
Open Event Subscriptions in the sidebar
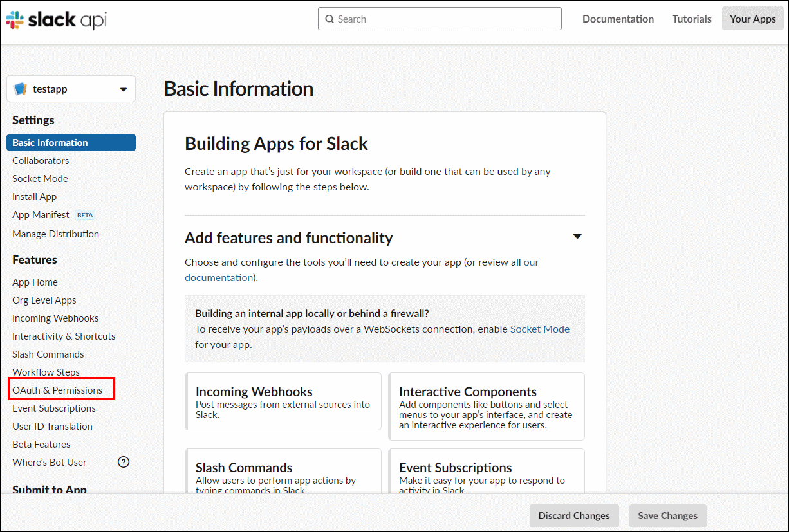(54, 408)
